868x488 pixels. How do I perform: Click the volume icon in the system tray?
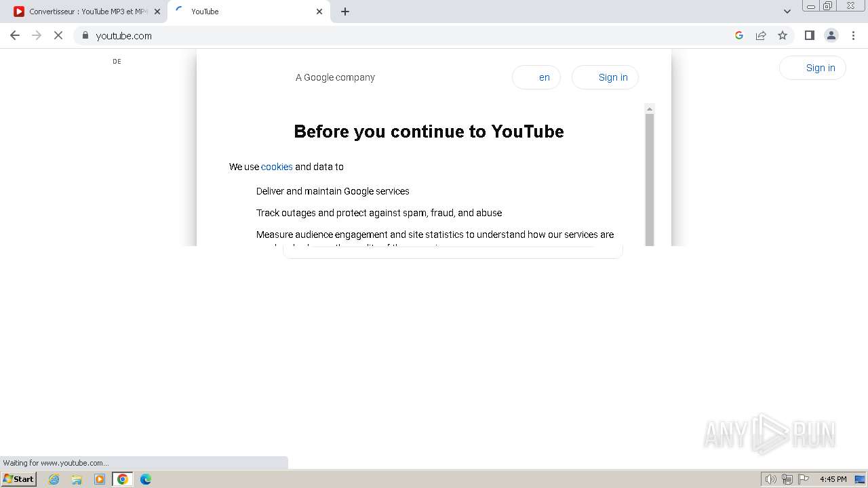(770, 479)
